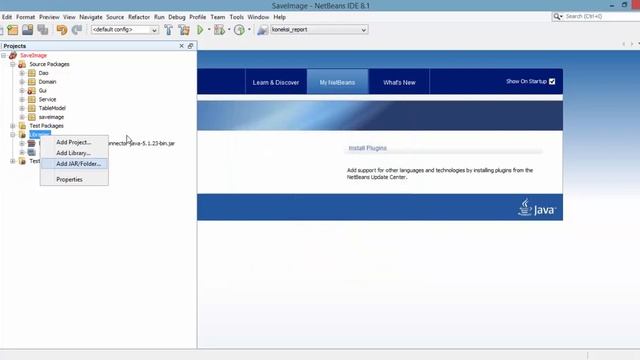Viewport: 640px width, 360px height.
Task: Click the saveimage package icon
Action: click(x=31, y=117)
